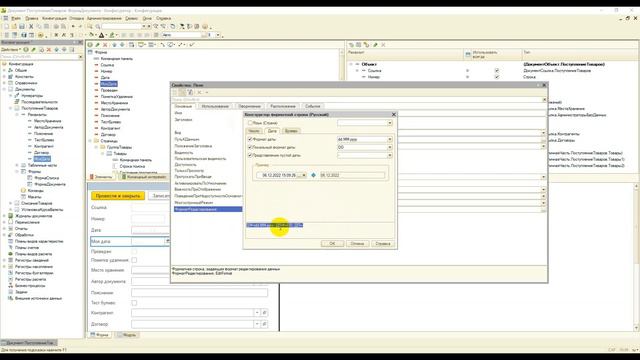Switch to the Модуль tab at bottom

[x=127, y=335]
